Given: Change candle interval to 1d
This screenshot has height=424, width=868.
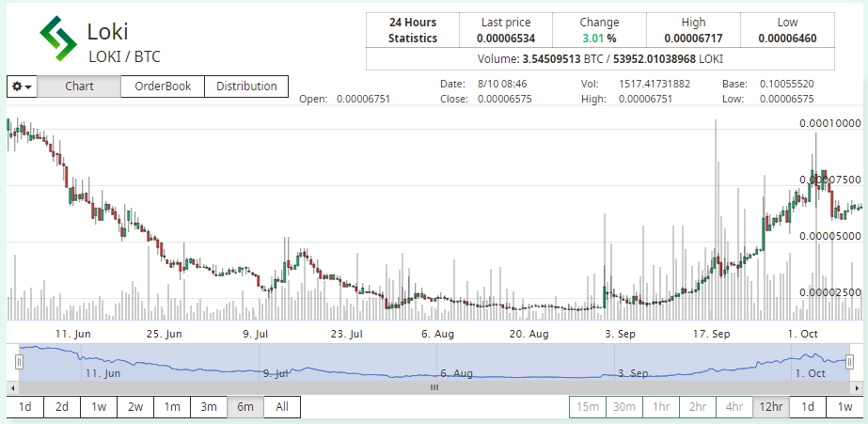Looking at the screenshot, I should [x=808, y=407].
